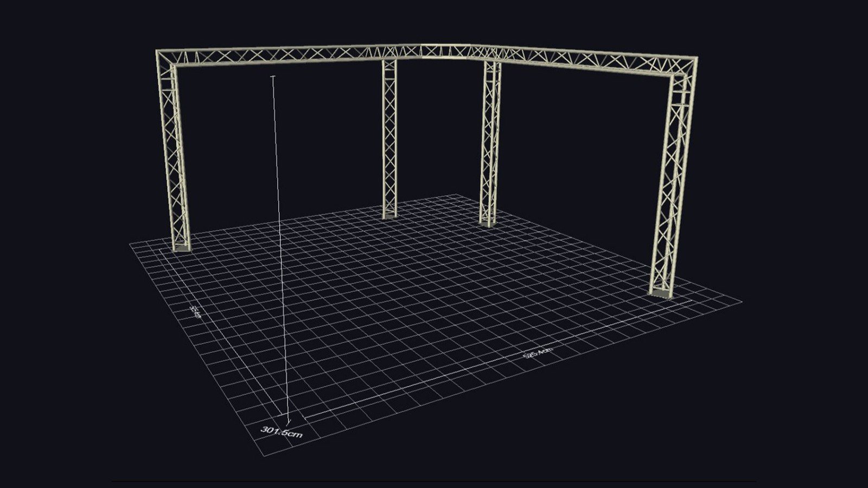Click base plate of center-left column
Screen dimensions: 868x488
point(390,215)
